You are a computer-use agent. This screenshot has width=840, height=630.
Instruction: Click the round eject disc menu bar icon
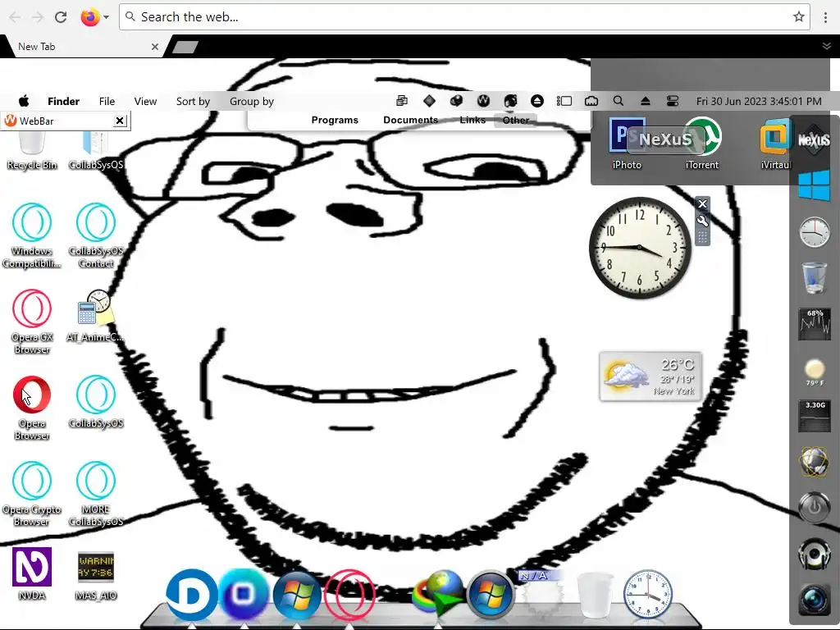pos(536,101)
